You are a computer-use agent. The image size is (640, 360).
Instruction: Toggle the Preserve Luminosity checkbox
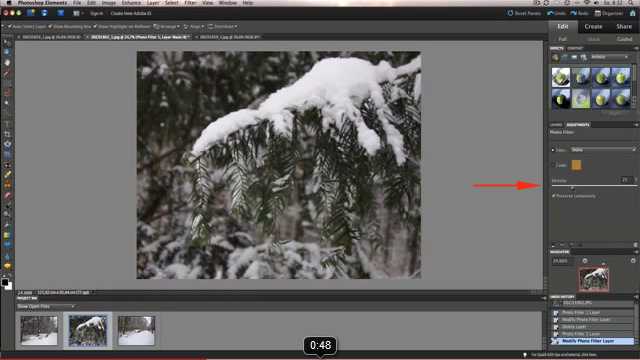pos(554,196)
